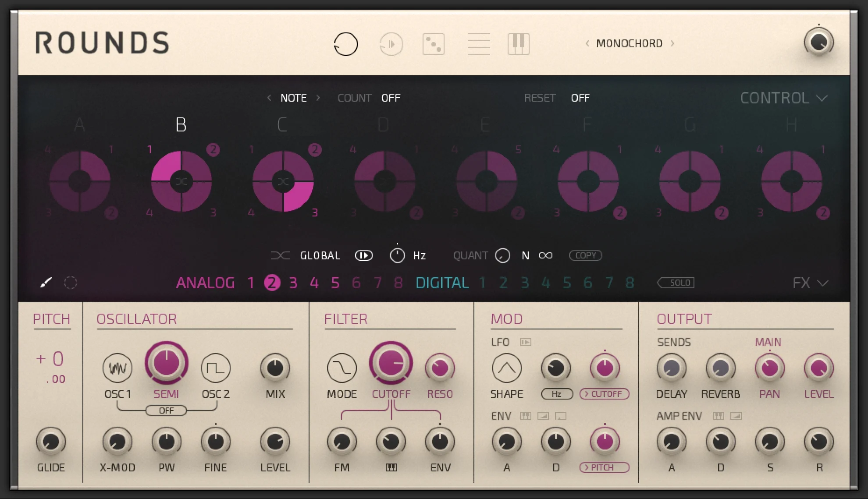Select DIGITAL voice 1

(x=482, y=283)
